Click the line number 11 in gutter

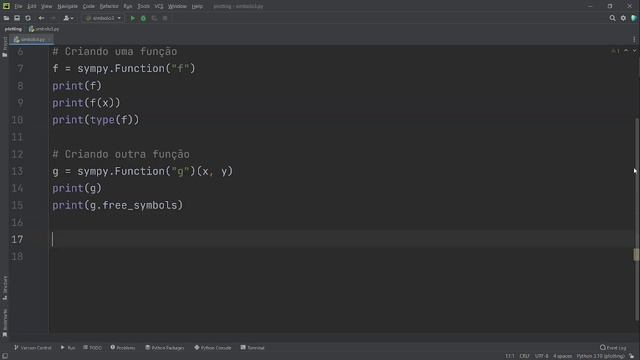coord(17,137)
